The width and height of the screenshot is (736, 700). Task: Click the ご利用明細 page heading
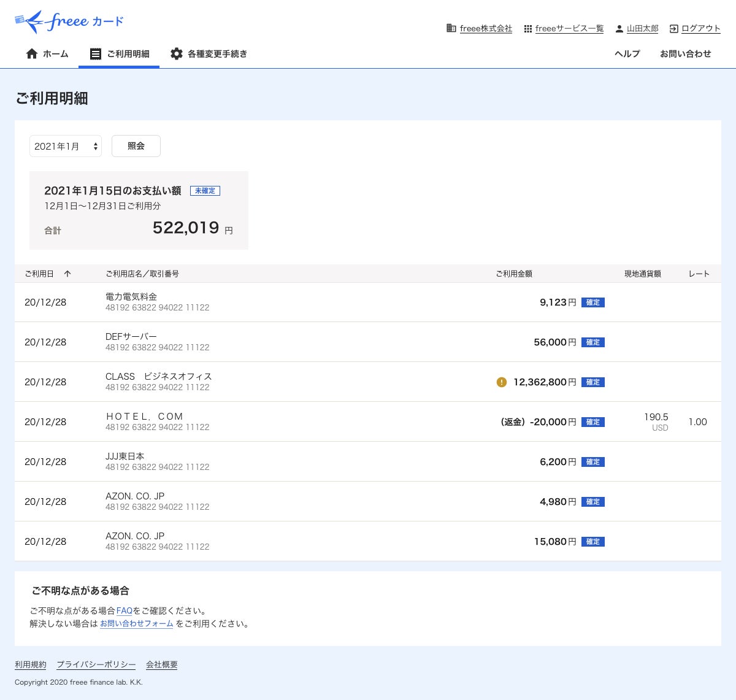coord(52,98)
